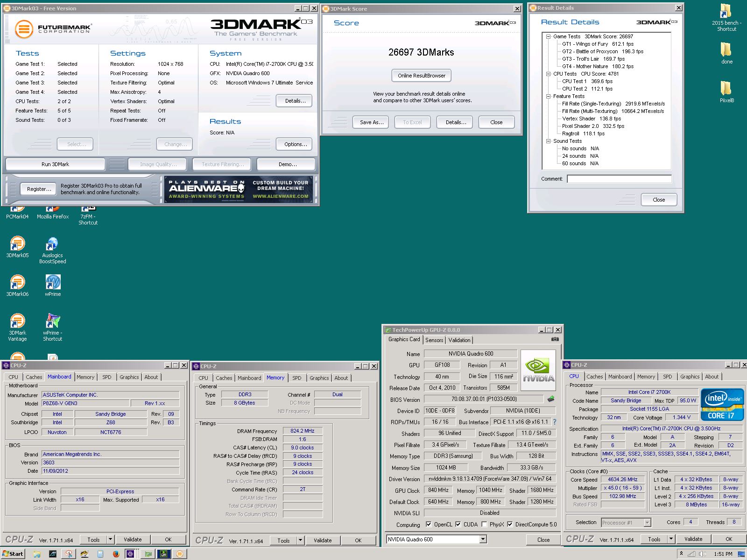Click the Snipping Tool taskbar icon
This screenshot has width=747, height=560.
pyautogui.click(x=69, y=554)
